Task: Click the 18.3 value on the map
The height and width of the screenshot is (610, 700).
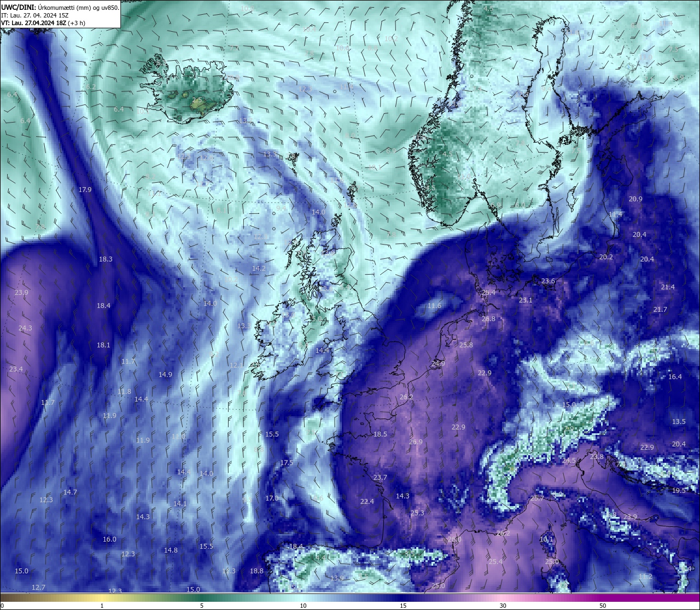Action: point(106,259)
